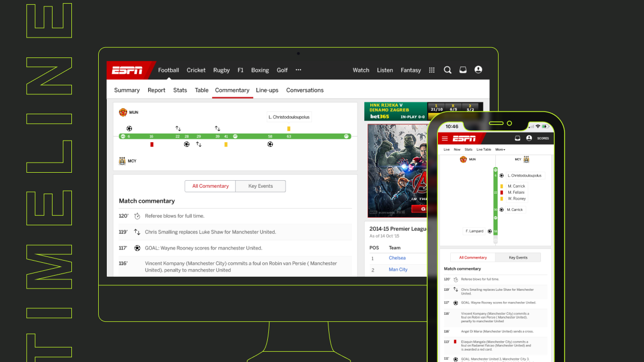Switch to Key Events on desktop
644x362 pixels.
pyautogui.click(x=261, y=186)
